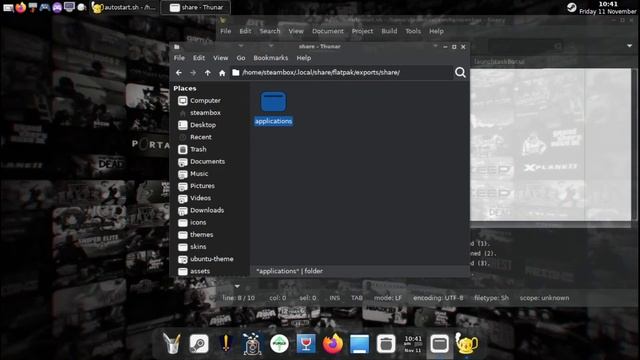Click the hammer tool icon in top panel

[33, 7]
